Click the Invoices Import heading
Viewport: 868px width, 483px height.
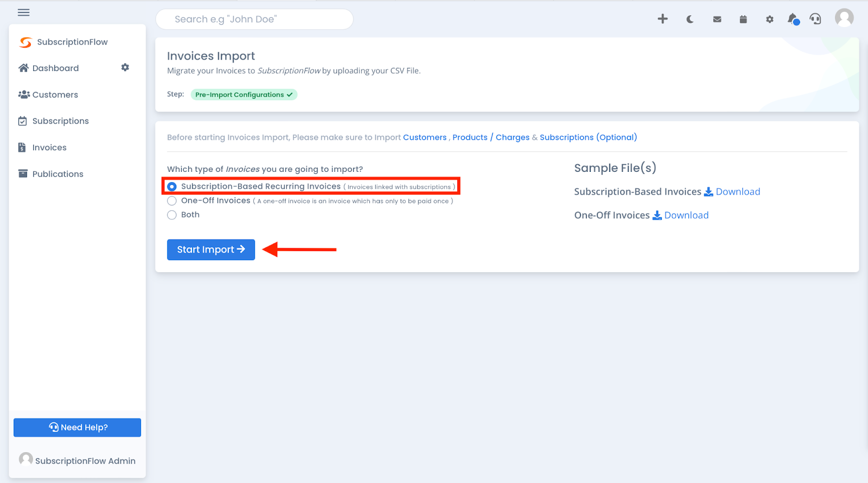pos(211,56)
